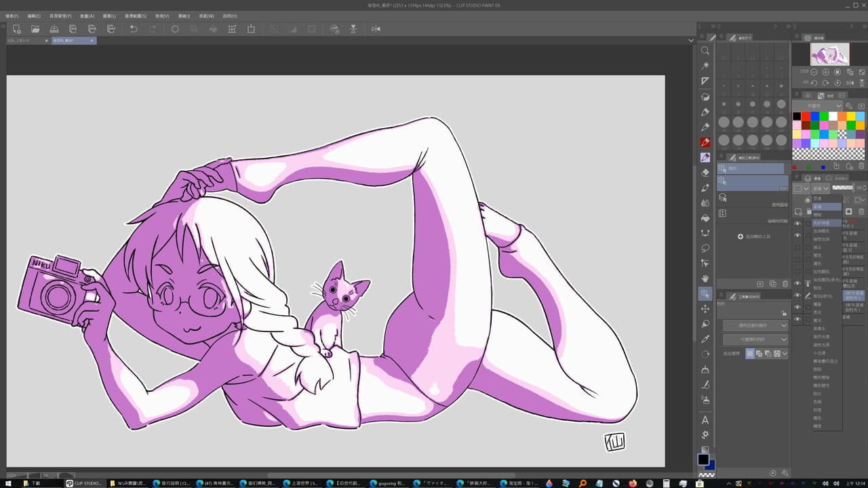Toggle visibility eye of second layer row

tap(797, 235)
